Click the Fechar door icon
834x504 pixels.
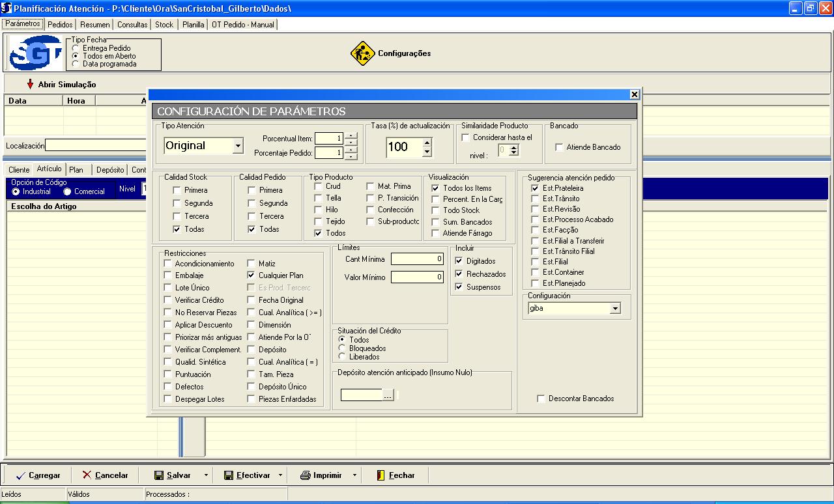coord(381,475)
